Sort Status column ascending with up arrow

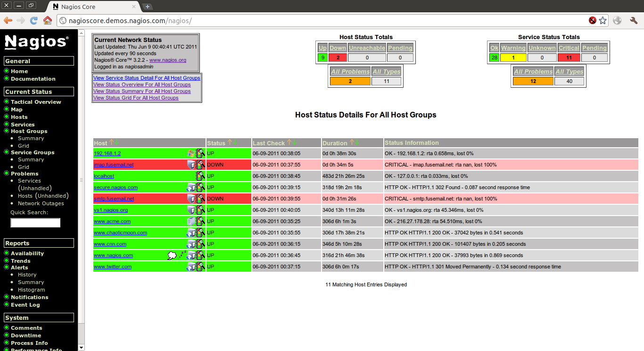pos(230,142)
